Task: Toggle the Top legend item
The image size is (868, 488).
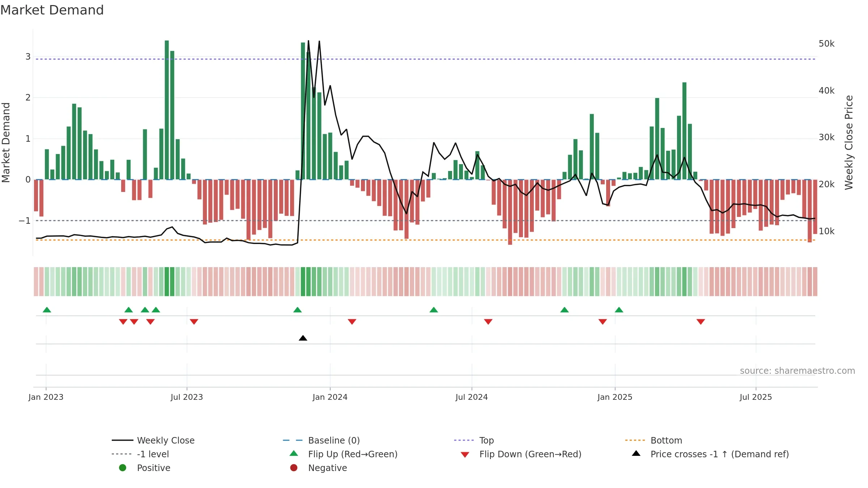Action: (474, 440)
